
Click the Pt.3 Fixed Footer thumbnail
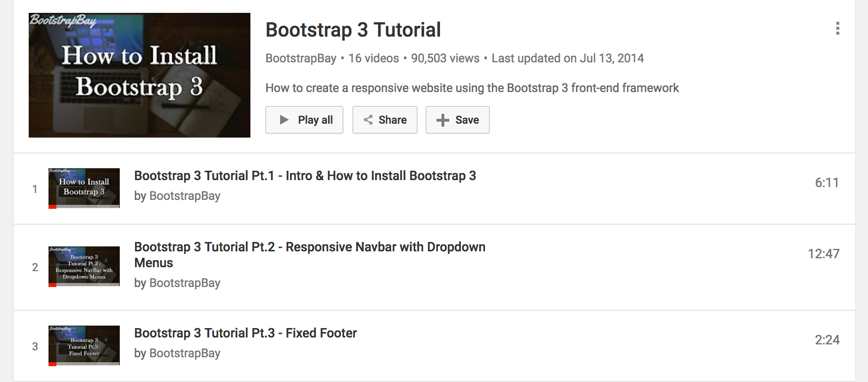84,346
